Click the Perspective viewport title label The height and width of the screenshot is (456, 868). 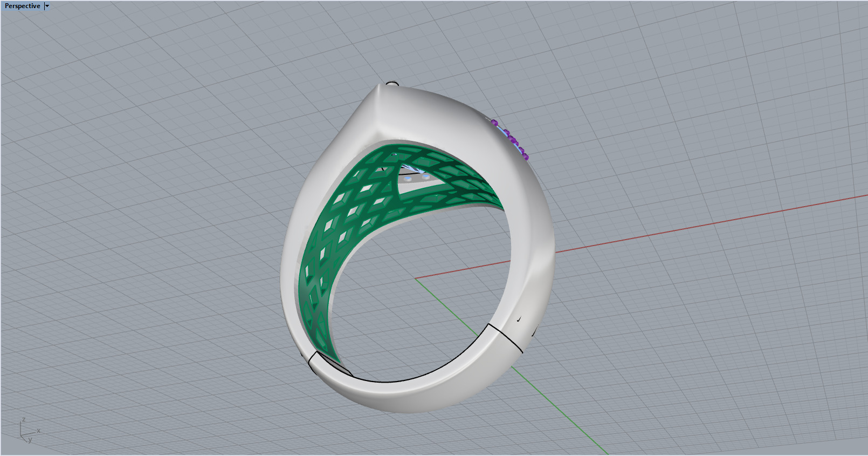point(23,6)
